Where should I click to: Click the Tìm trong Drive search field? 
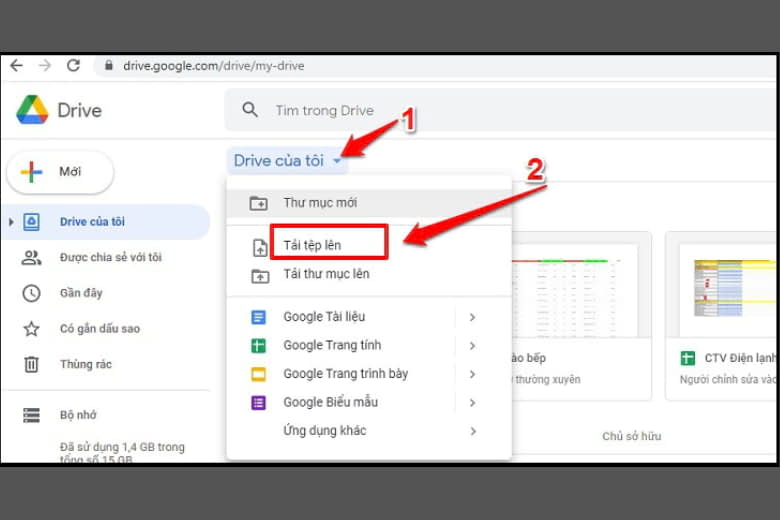[x=400, y=110]
